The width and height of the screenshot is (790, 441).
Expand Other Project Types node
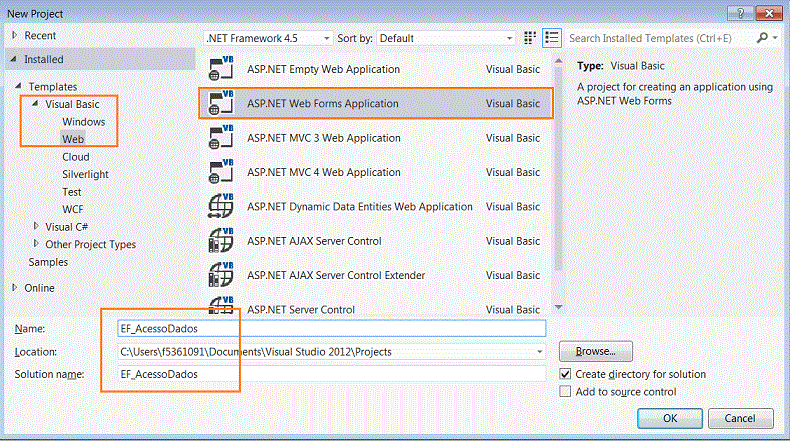tap(36, 243)
